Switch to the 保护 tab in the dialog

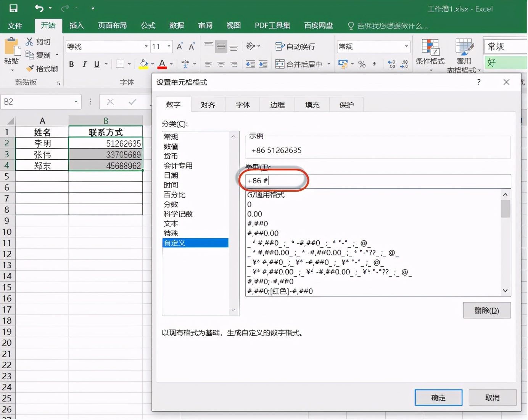(346, 105)
